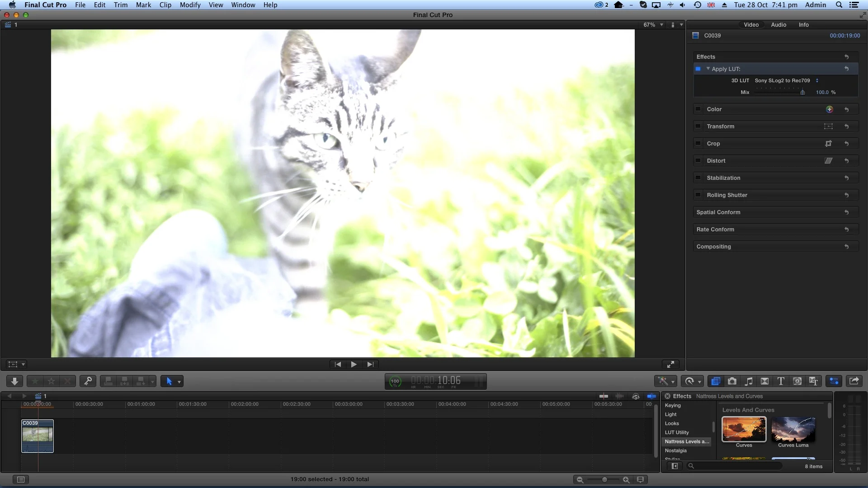
Task: Open the Effects browser icon in toolbar
Action: click(x=715, y=381)
